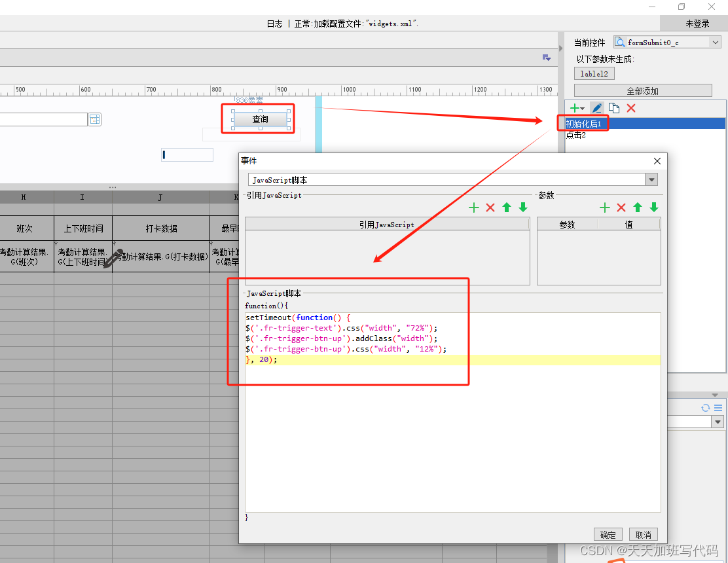
Task: Add a referenced JavaScript entry
Action: [473, 208]
